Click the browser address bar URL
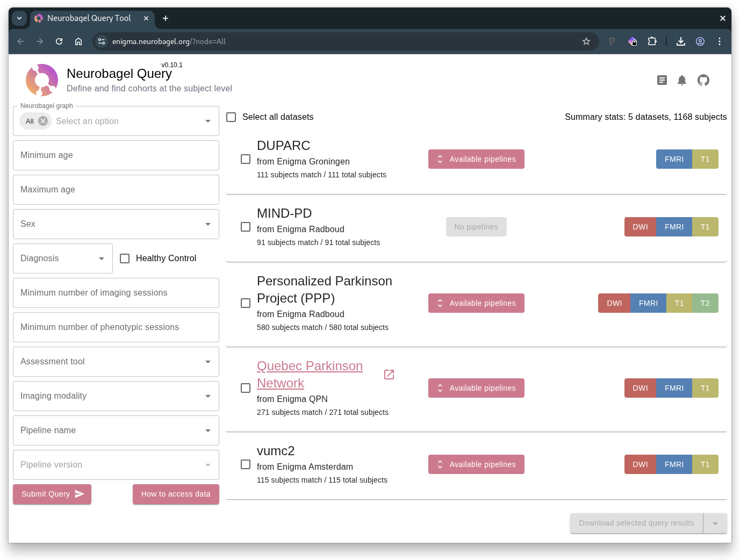The width and height of the screenshot is (740, 560). point(169,41)
